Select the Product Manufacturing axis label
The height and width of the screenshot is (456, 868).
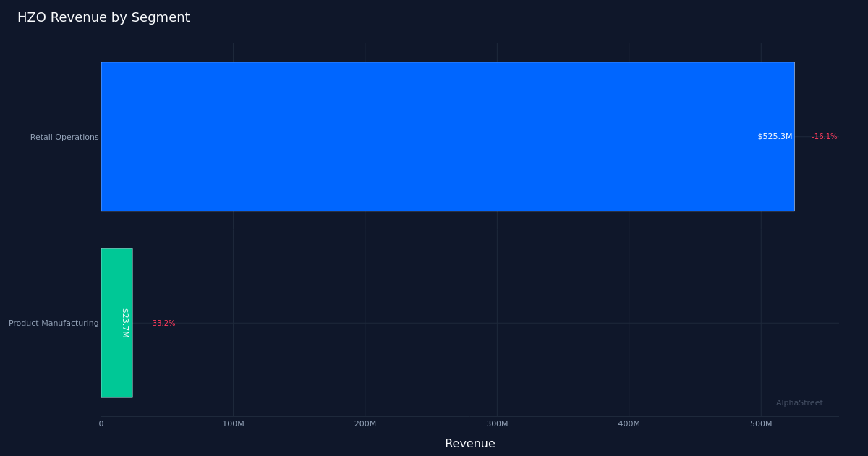pyautogui.click(x=54, y=323)
